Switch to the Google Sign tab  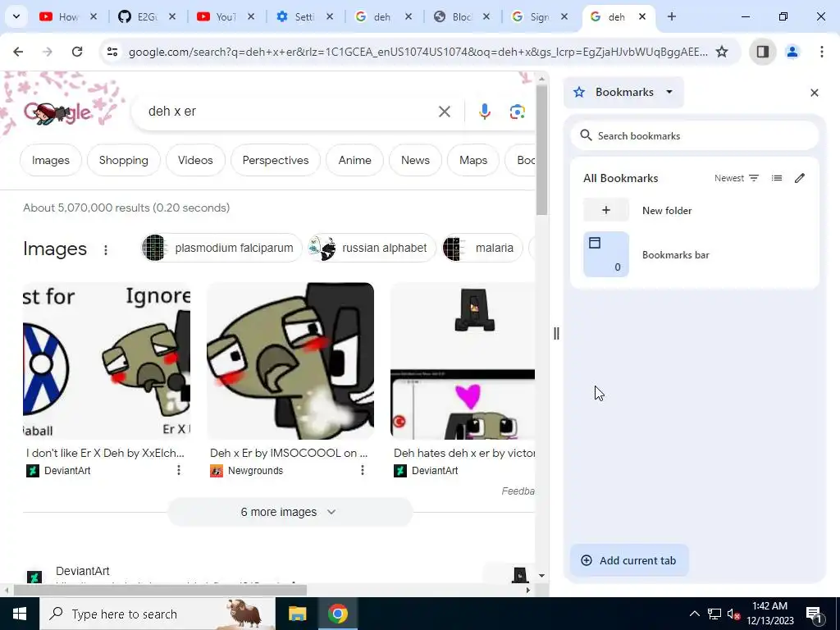tap(540, 17)
